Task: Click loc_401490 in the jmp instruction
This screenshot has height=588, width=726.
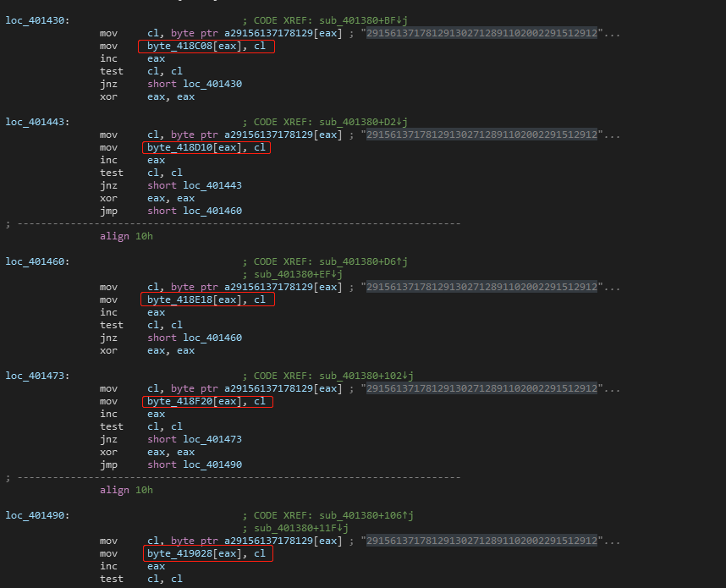Action: (212, 464)
